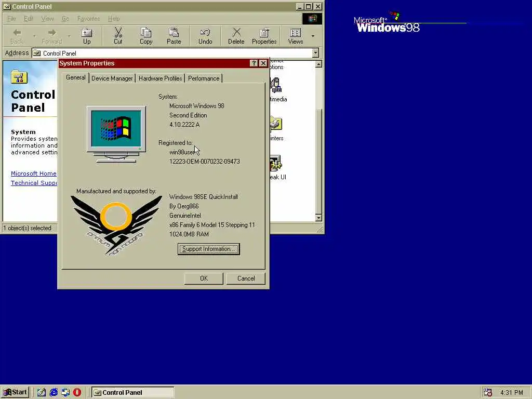This screenshot has width=532, height=399.
Task: Open the Start menu
Action: (15, 392)
